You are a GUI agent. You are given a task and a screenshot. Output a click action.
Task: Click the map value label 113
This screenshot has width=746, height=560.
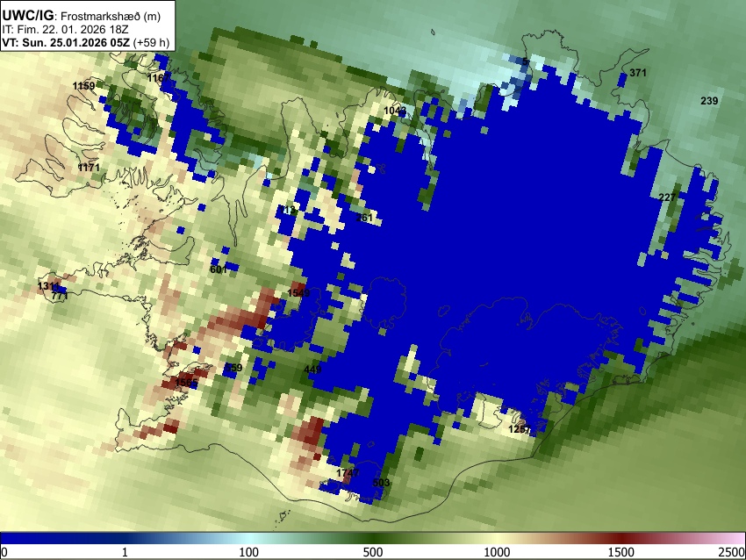(x=287, y=210)
